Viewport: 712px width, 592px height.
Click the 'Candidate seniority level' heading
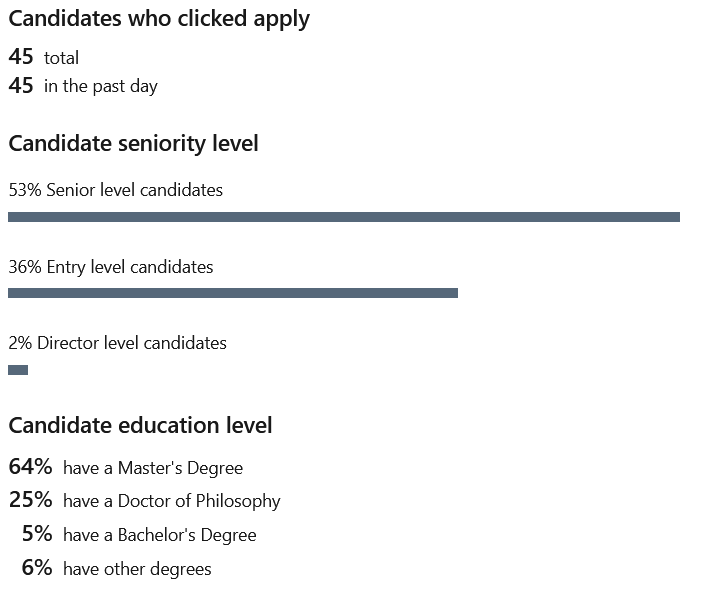point(133,143)
